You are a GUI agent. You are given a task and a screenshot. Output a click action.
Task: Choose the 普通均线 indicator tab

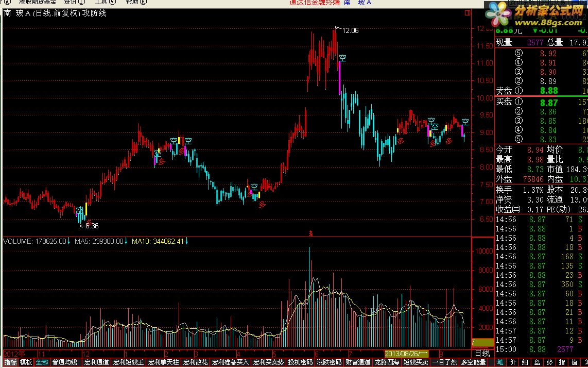(65, 363)
